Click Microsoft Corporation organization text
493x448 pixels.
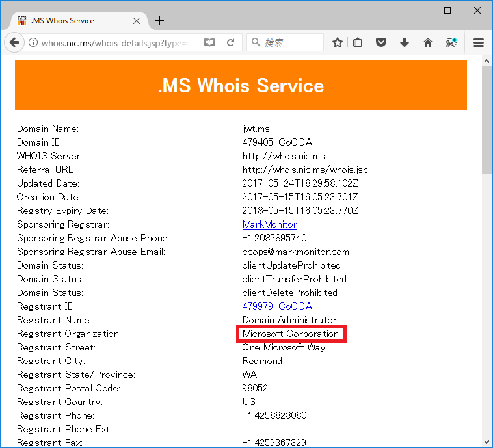click(x=291, y=334)
